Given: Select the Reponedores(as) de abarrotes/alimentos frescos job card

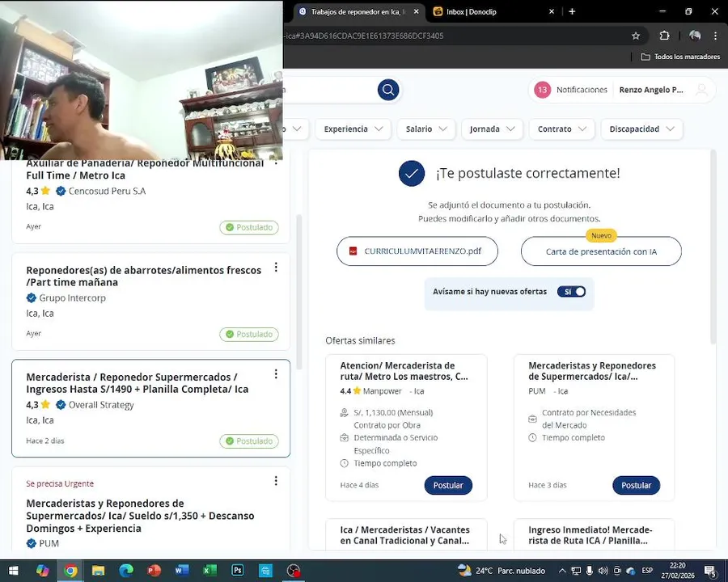Looking at the screenshot, I should click(x=151, y=302).
